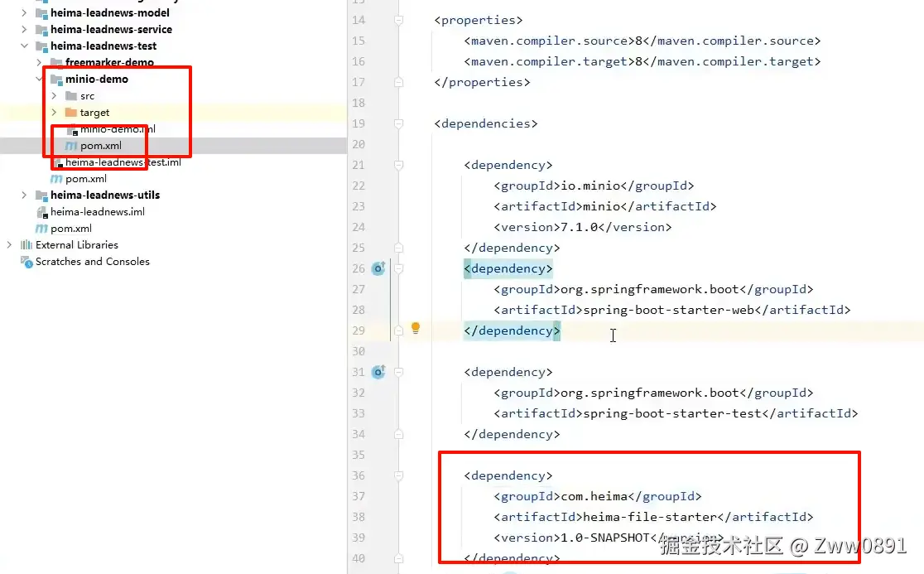Click fold marker at line 29

398,330
